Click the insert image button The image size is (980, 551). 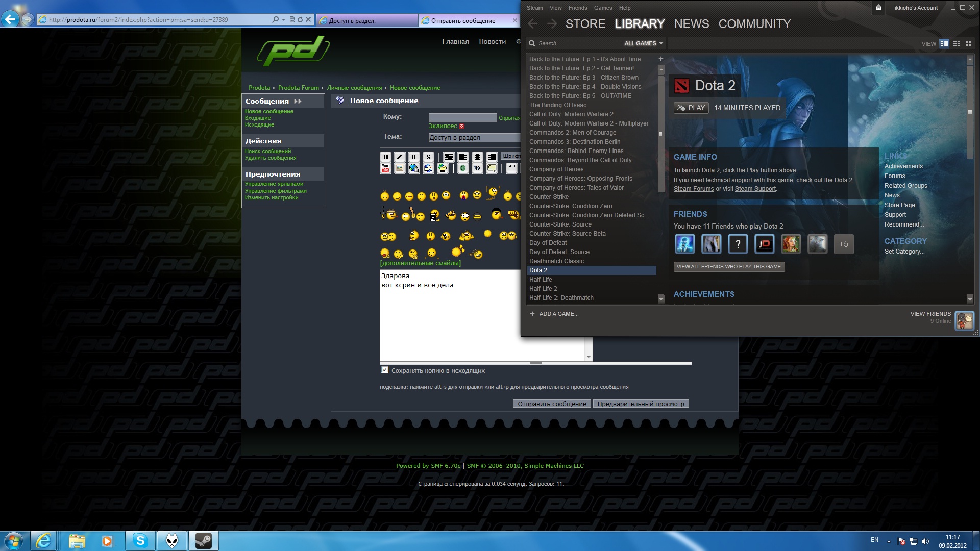(400, 168)
